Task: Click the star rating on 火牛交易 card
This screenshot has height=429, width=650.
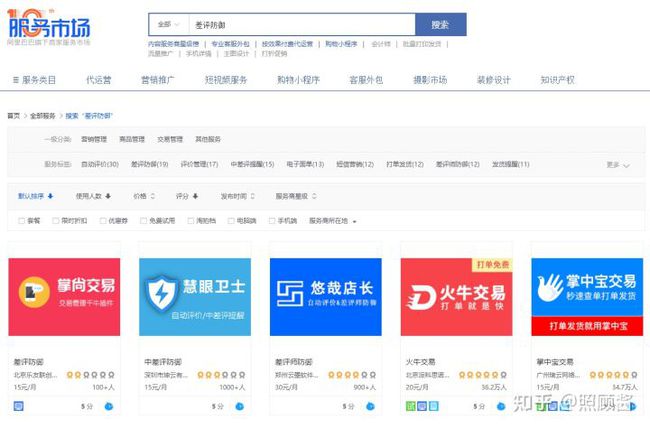Action: [483, 375]
